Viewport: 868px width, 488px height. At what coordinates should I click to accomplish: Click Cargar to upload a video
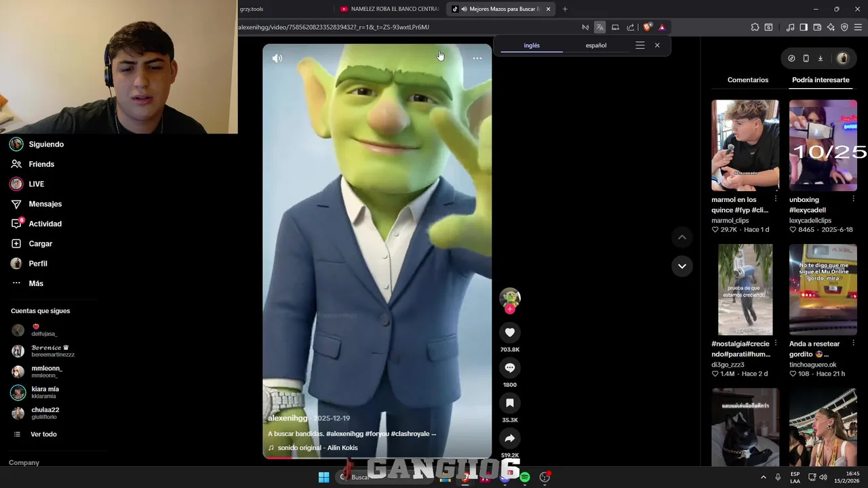pos(40,243)
